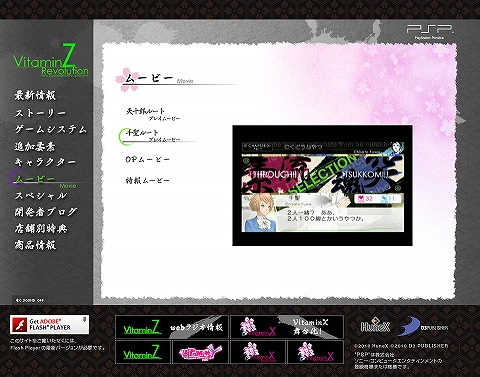This screenshot has width=480, height=377.
Task: Click the small VitaminZ banner in bottom row
Action: [143, 352]
